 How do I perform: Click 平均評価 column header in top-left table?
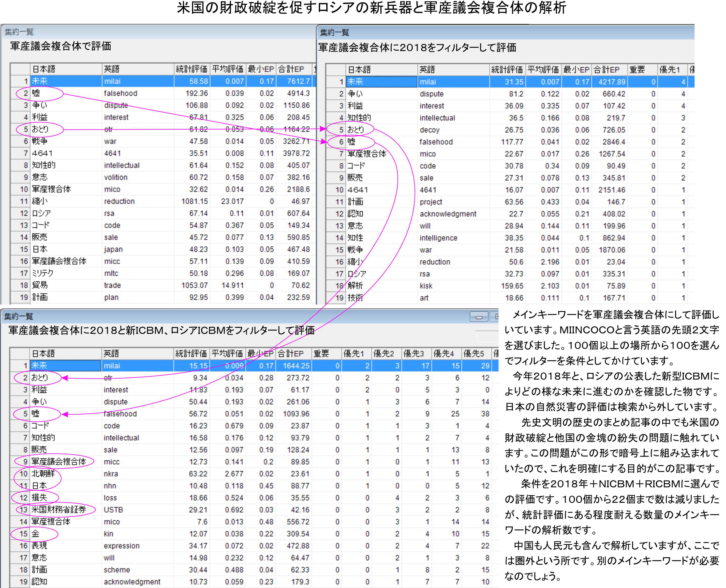[228, 69]
